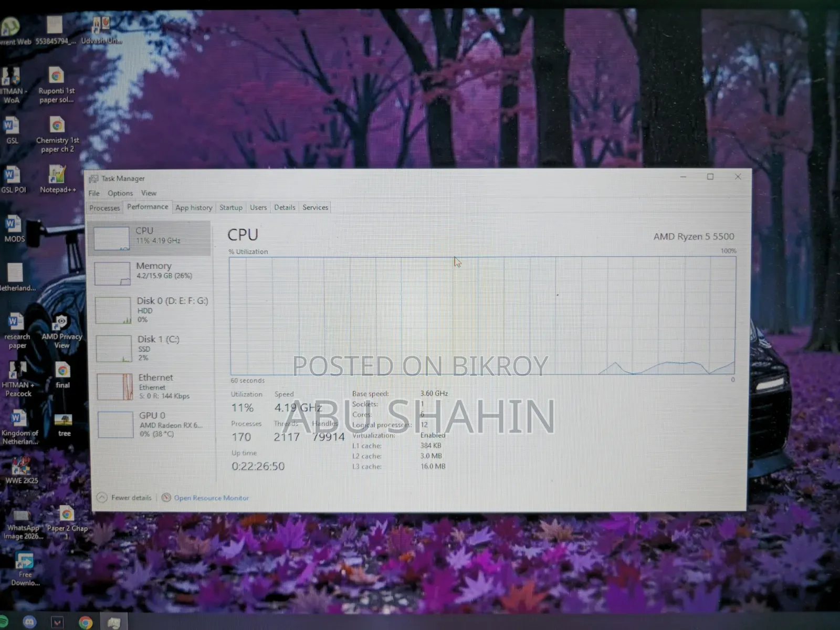Click the L3 cache value 16.0 MB
840x630 pixels.
pos(433,466)
